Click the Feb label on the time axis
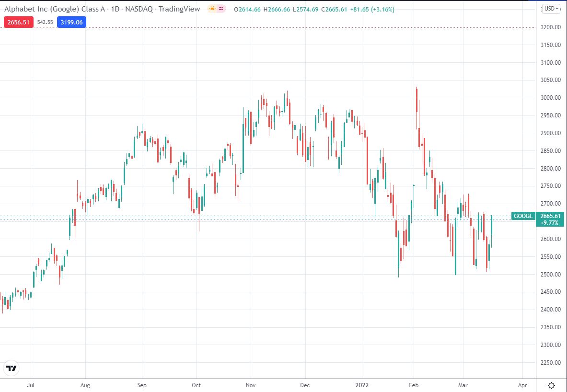 coord(413,385)
